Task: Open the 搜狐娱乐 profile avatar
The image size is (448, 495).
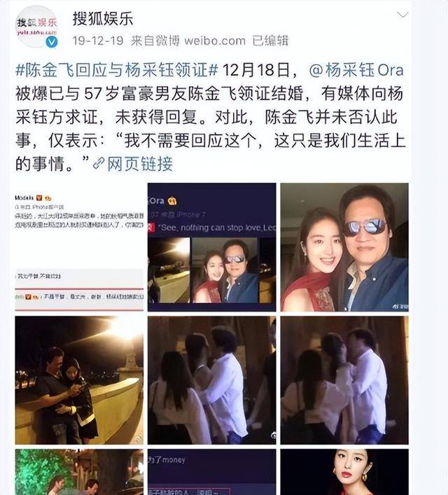Action: (x=36, y=27)
